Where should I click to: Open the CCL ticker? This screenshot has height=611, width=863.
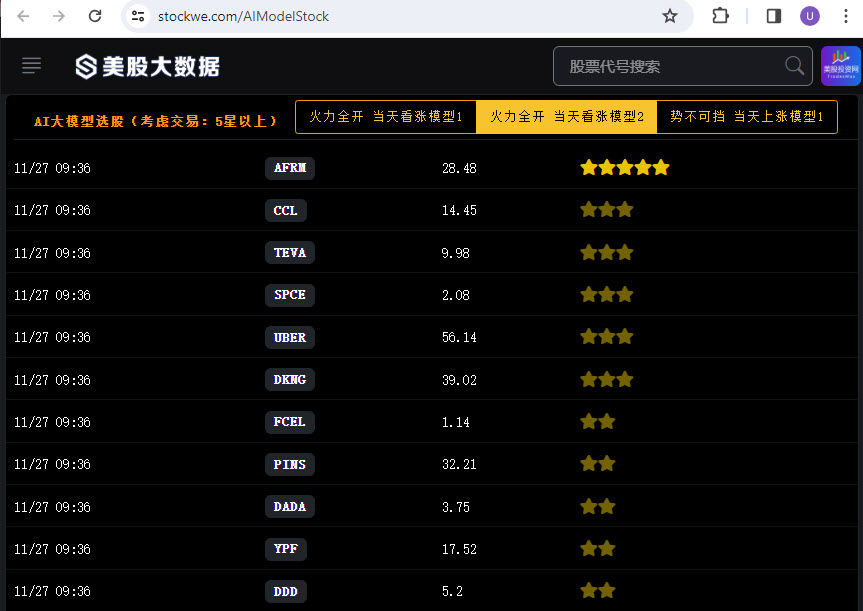[x=286, y=210]
